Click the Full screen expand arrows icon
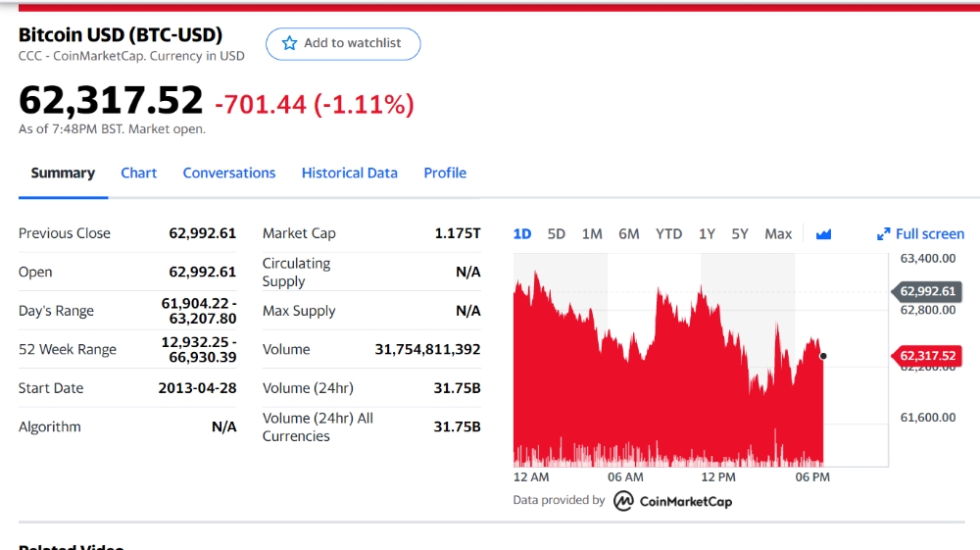This screenshot has height=550, width=980. [883, 234]
